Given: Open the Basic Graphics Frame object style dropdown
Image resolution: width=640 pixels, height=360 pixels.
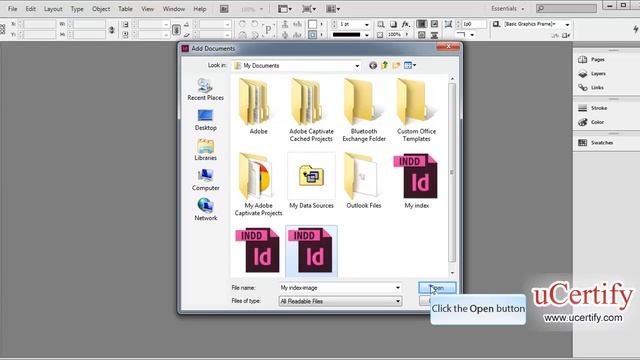Looking at the screenshot, I should pyautogui.click(x=567, y=24).
